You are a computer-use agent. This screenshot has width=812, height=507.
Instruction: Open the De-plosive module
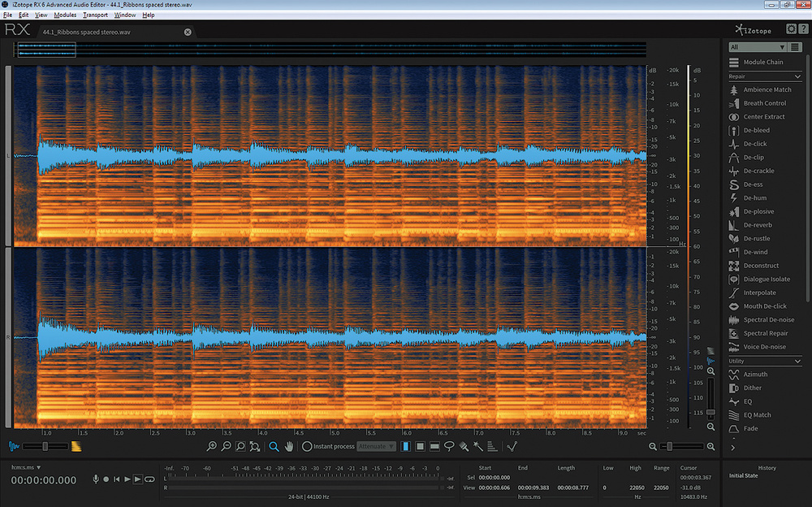[752, 211]
